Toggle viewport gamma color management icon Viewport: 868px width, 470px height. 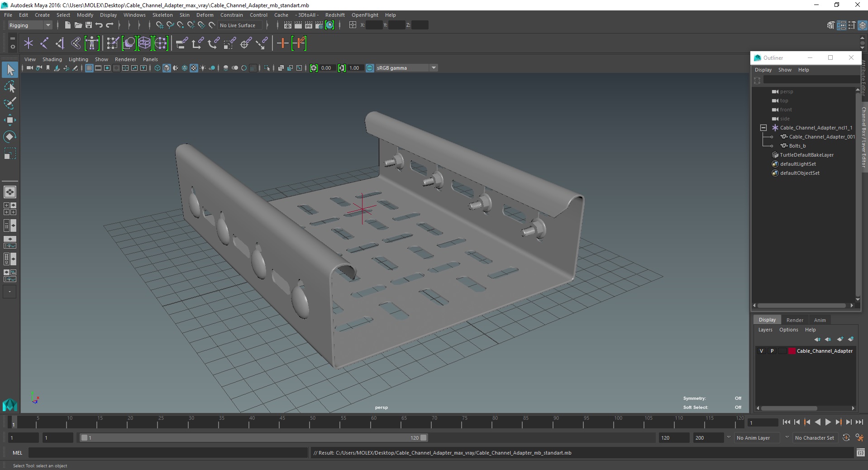click(370, 68)
